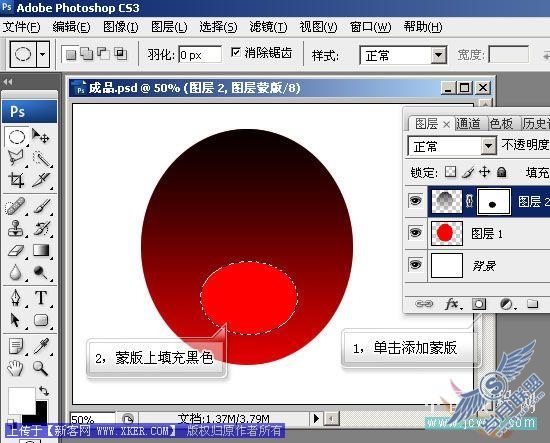Hide the 图层 1 layer
The height and width of the screenshot is (443, 550).
click(x=416, y=233)
